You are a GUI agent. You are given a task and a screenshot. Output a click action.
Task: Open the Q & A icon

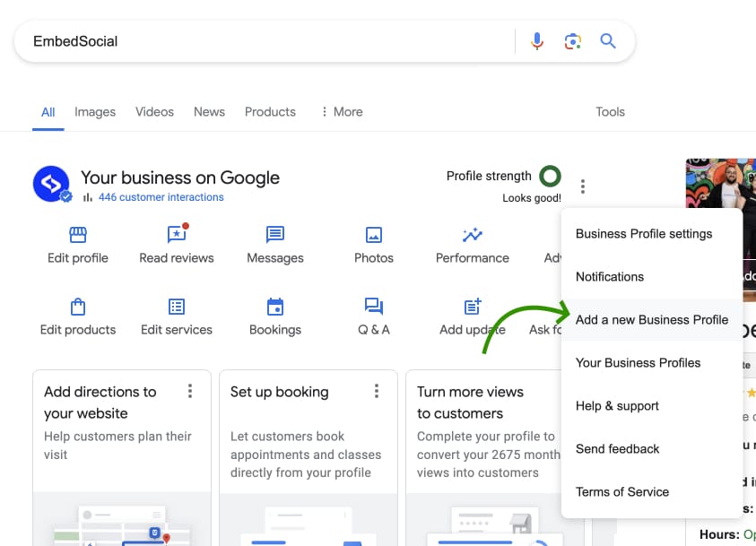pyautogui.click(x=374, y=307)
